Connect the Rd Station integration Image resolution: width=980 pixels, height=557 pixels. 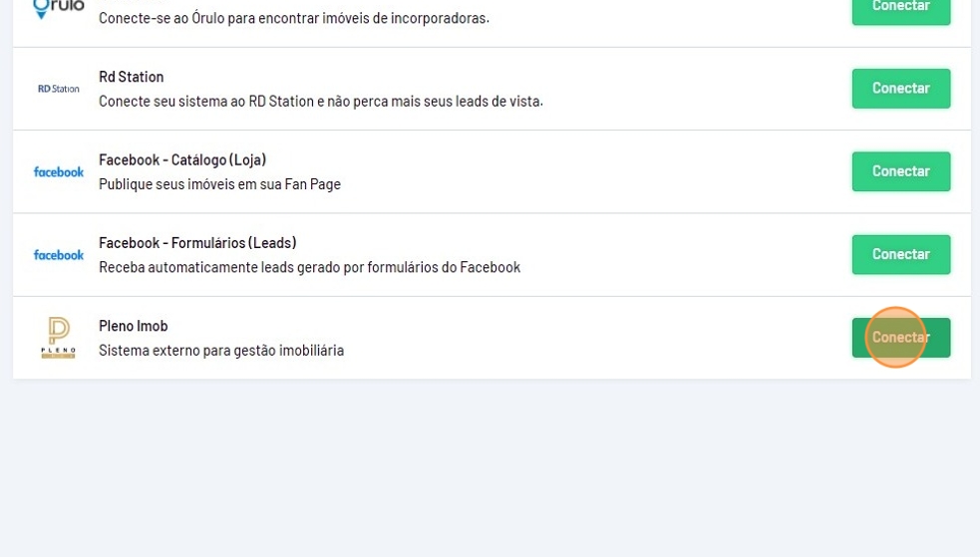pyautogui.click(x=900, y=88)
